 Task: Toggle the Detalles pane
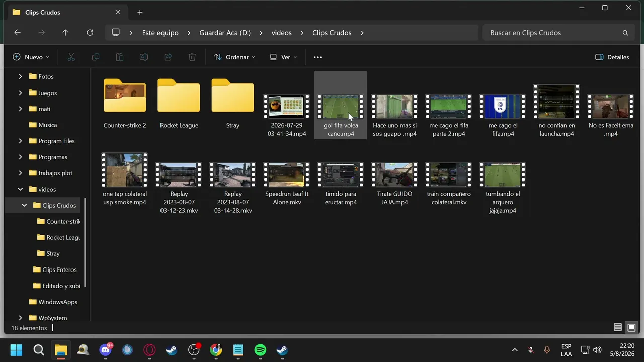point(612,57)
